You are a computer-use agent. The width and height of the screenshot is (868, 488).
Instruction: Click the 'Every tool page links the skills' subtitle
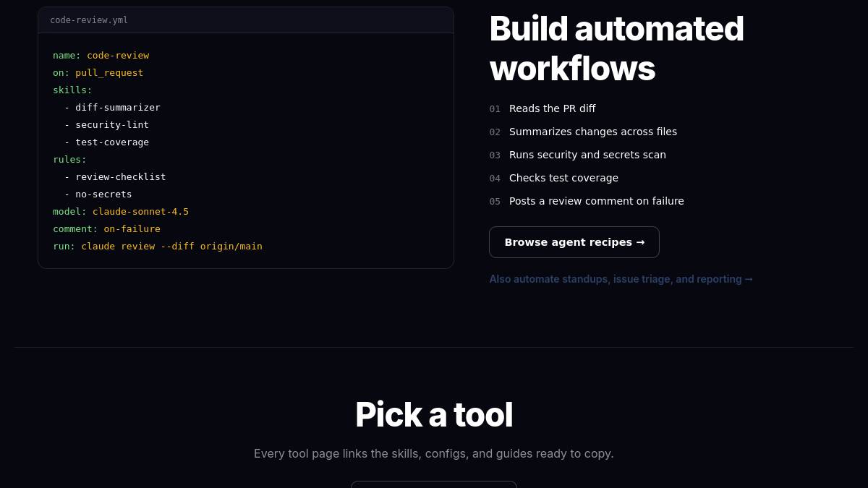pyautogui.click(x=434, y=454)
